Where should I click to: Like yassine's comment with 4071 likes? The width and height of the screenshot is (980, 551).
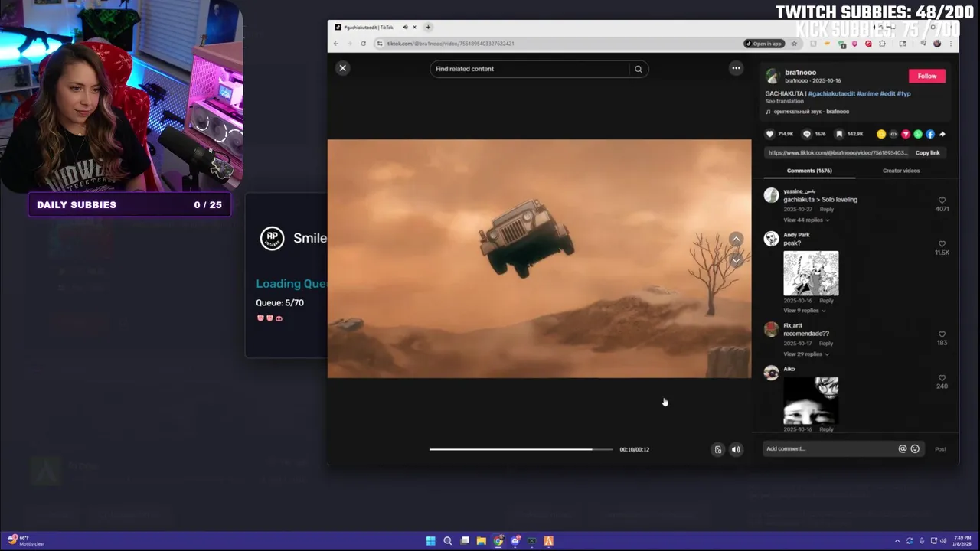[942, 201]
